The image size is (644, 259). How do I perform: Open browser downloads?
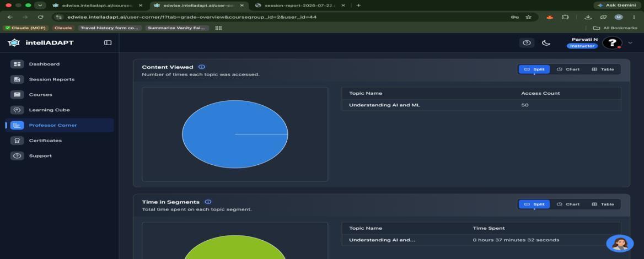tap(588, 17)
